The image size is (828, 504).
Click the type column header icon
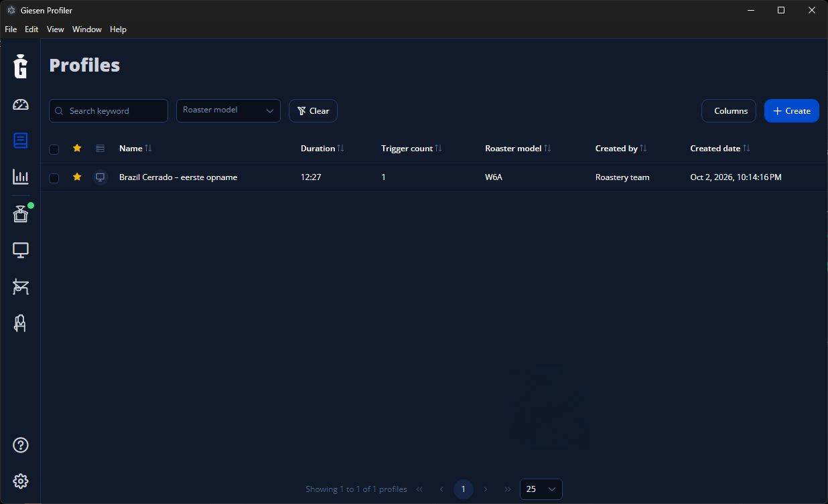[100, 148]
